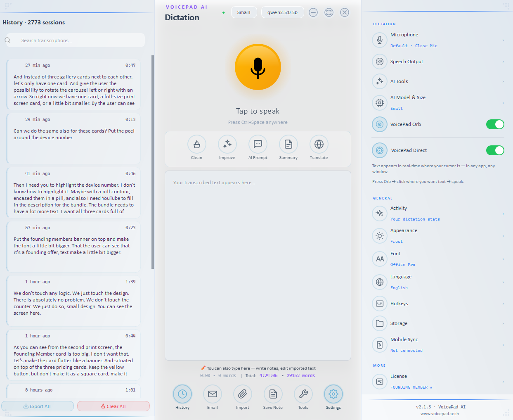The height and width of the screenshot is (420, 513).
Task: Expand the Microphone settings chevron
Action: (x=503, y=40)
